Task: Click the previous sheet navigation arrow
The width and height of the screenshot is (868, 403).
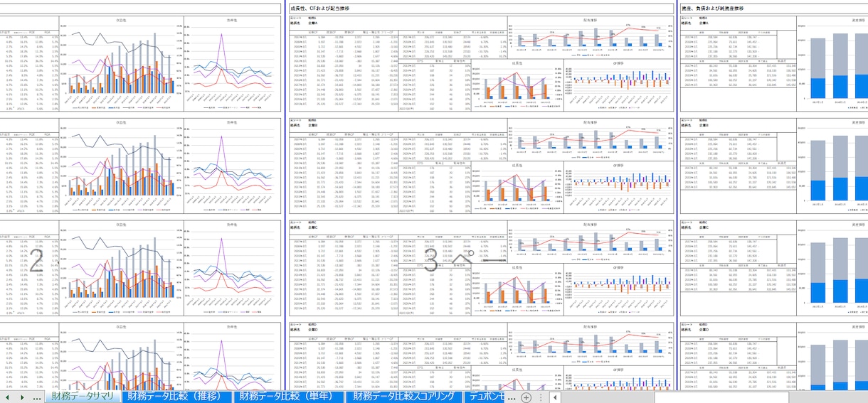Action: click(x=7, y=397)
